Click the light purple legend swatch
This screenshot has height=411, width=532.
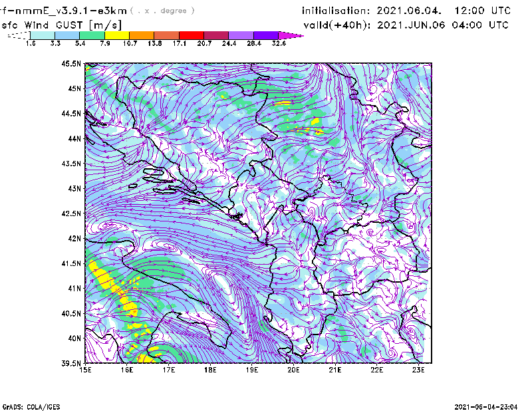[241, 35]
